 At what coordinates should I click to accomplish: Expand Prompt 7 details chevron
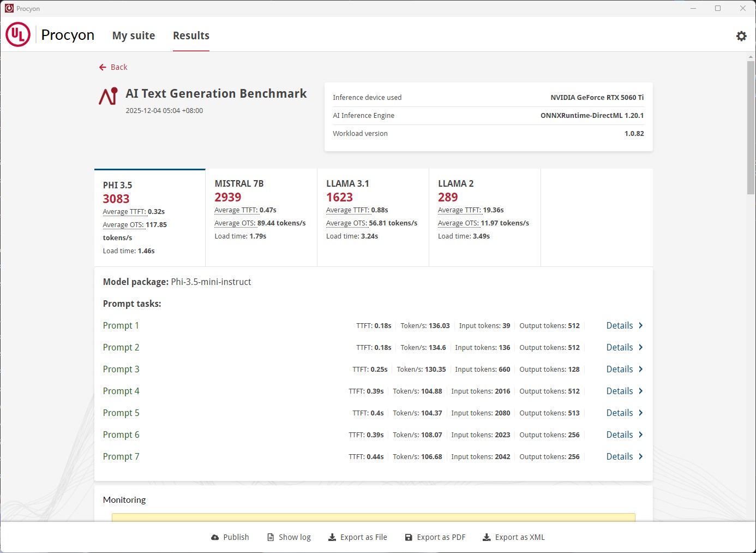[640, 456]
